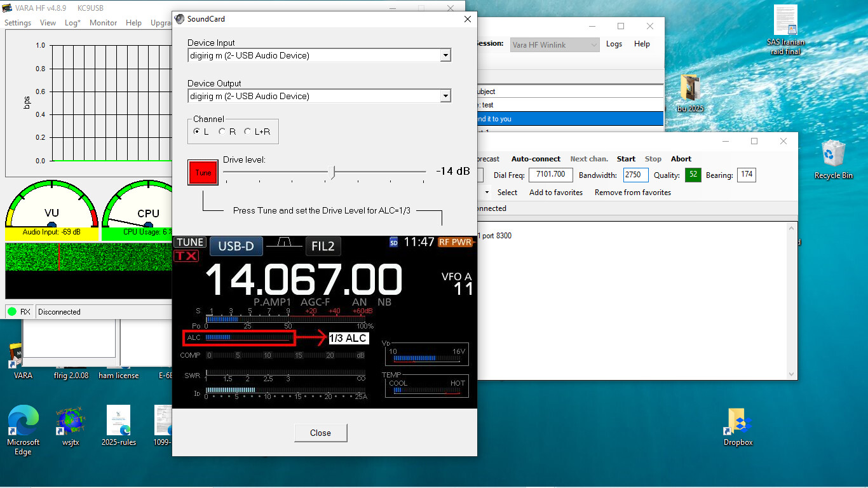This screenshot has width=868, height=488.
Task: Open the Settings menu in VARA HF
Action: click(x=18, y=23)
